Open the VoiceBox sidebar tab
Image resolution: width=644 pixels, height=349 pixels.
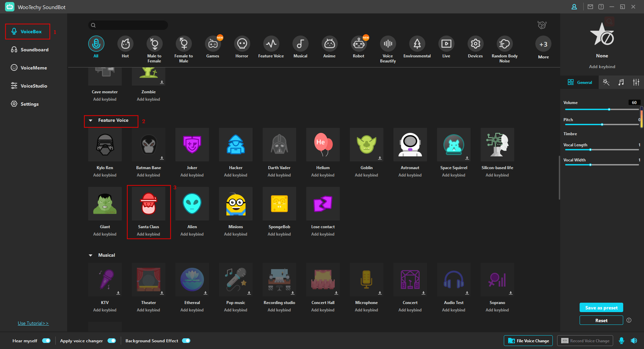point(28,32)
